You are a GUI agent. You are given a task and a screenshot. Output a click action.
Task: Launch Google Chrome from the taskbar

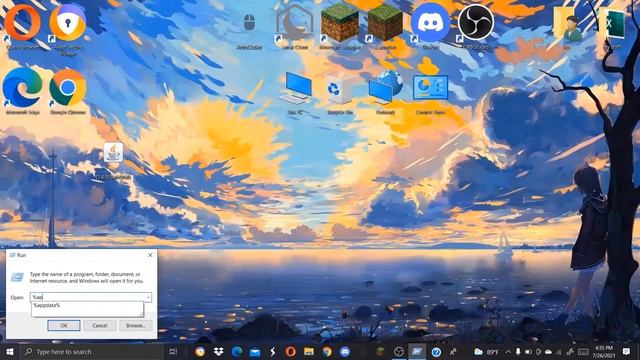click(327, 351)
